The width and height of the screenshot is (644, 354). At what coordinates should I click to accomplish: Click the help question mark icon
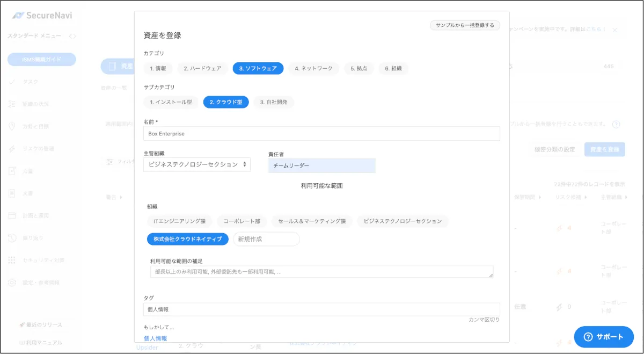click(616, 124)
